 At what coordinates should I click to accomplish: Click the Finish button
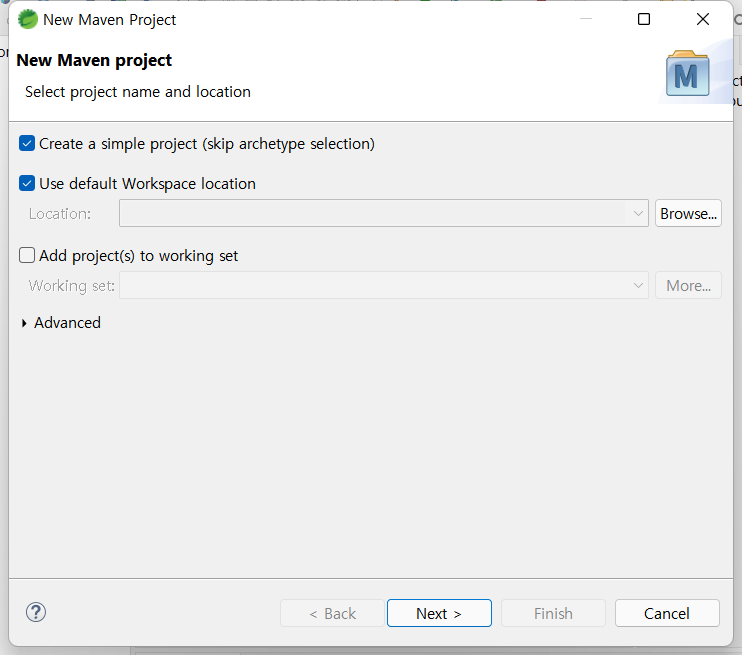click(x=553, y=613)
